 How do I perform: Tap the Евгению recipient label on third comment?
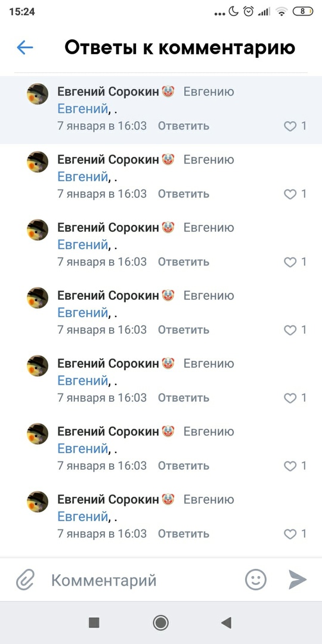[x=209, y=228]
